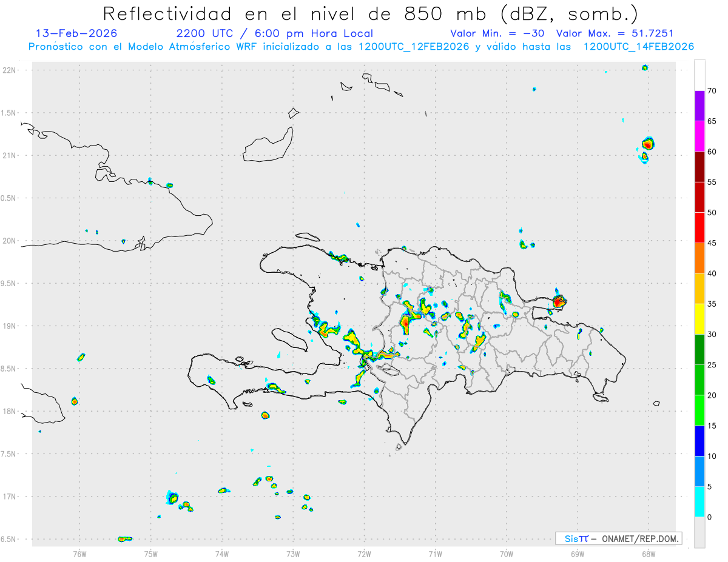This screenshot has height=562, width=728.
Task: Click the dark green 25-30 dBZ band
Action: [699, 349]
